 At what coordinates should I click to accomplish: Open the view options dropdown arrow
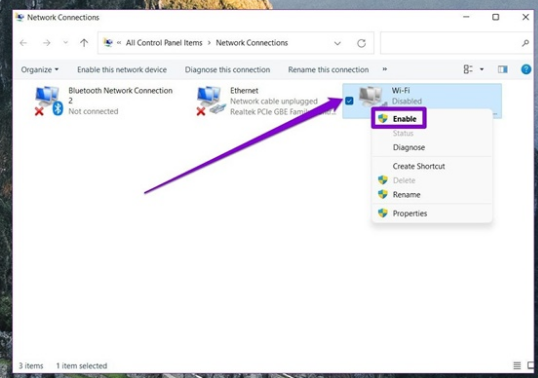482,69
